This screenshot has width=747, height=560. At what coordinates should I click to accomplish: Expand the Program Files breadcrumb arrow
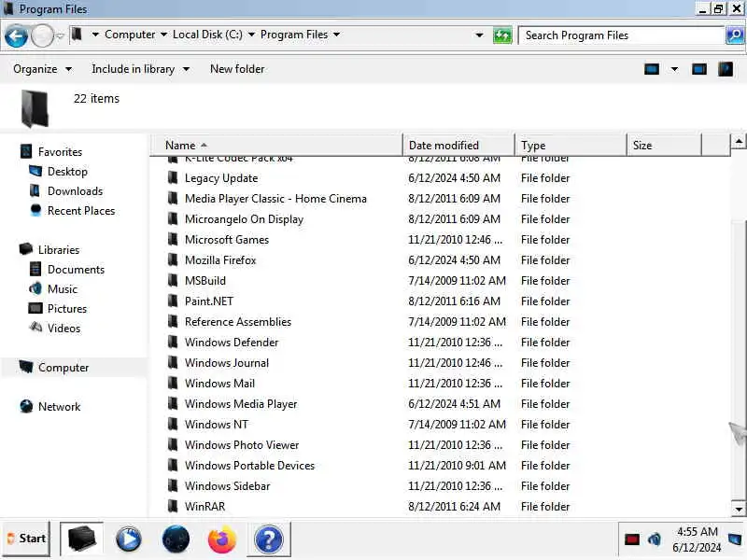[x=336, y=35]
